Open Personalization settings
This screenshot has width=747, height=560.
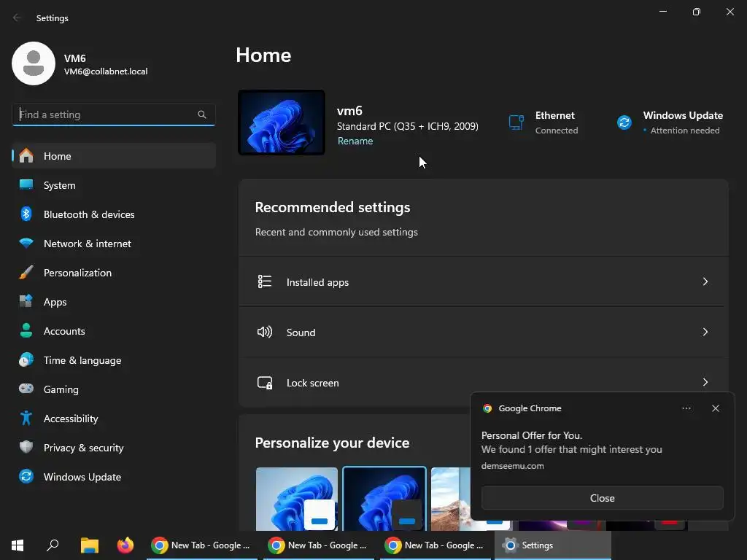114,273
